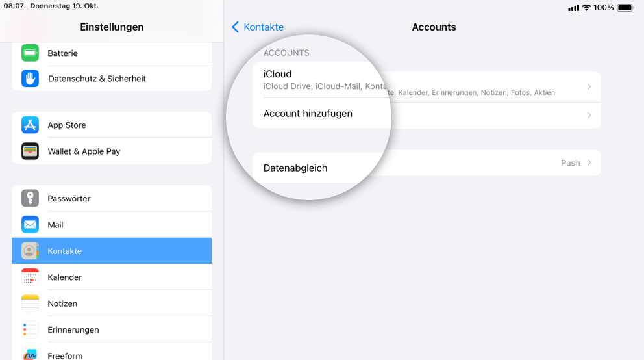
Task: Tap the Batterie settings icon
Action: coord(30,53)
